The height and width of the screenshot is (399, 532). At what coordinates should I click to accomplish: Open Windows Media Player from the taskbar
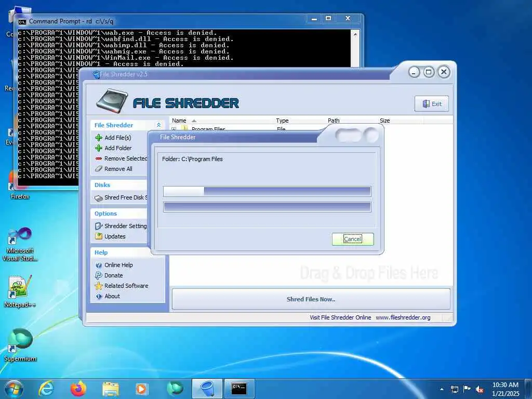coord(141,389)
